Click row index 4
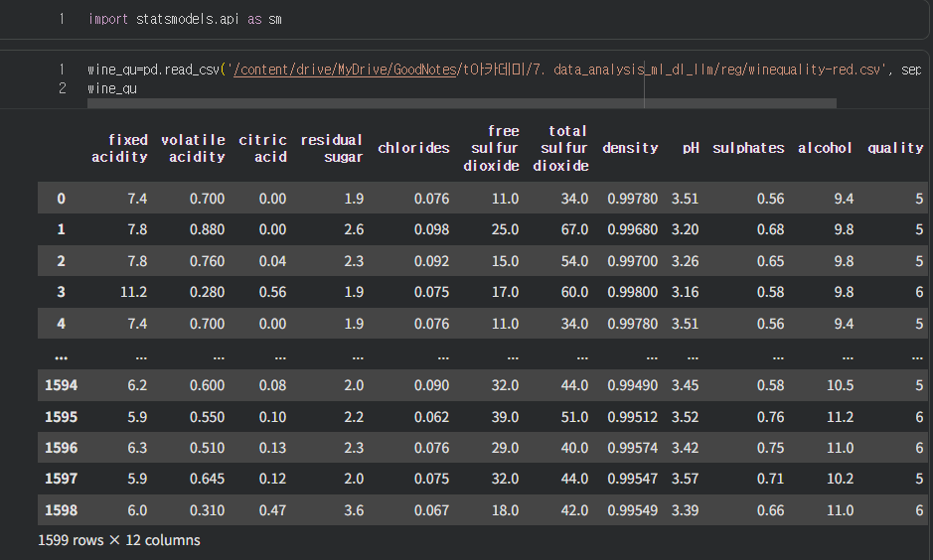This screenshot has height=560, width=933. [62, 324]
